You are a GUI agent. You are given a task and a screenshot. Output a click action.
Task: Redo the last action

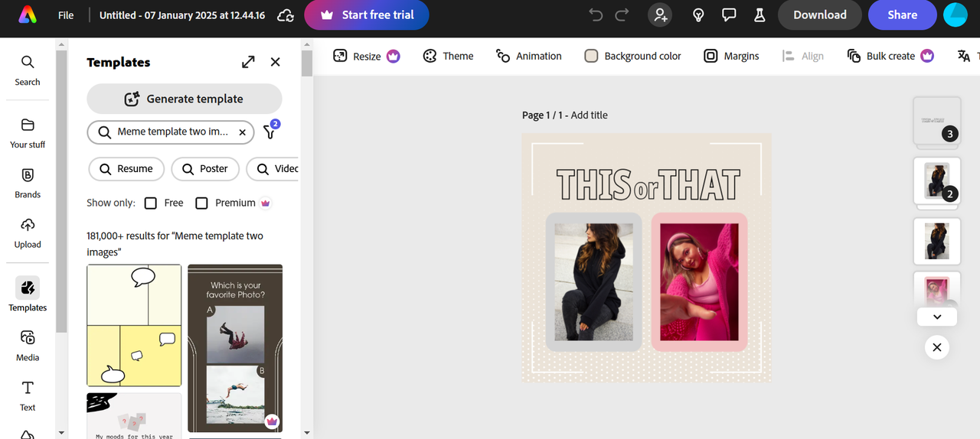[x=622, y=15]
